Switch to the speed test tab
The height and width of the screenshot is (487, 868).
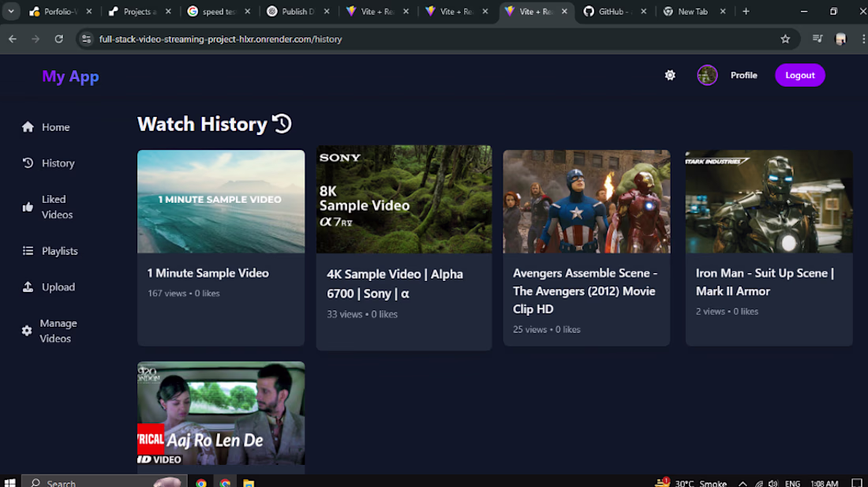(x=219, y=11)
